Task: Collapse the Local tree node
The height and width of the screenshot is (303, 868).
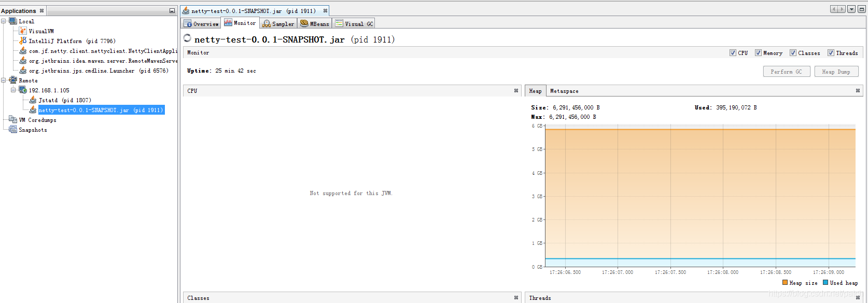Action: [4, 21]
